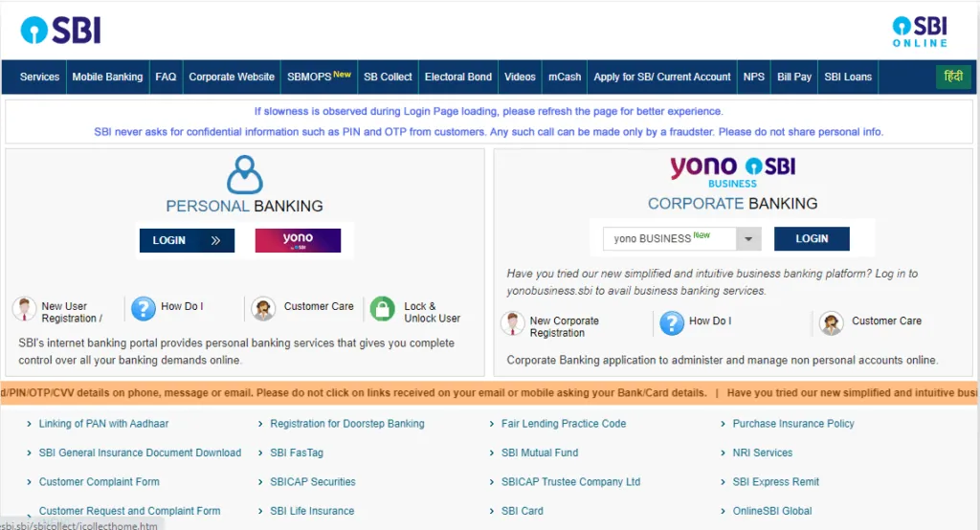Open Apply for SB/ Current Account menu item

pos(662,77)
